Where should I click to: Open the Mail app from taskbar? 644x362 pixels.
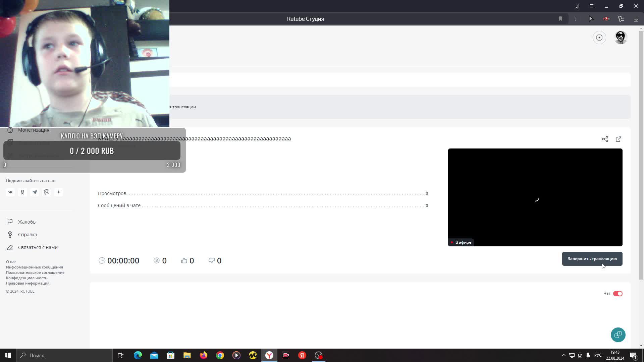coord(154,355)
